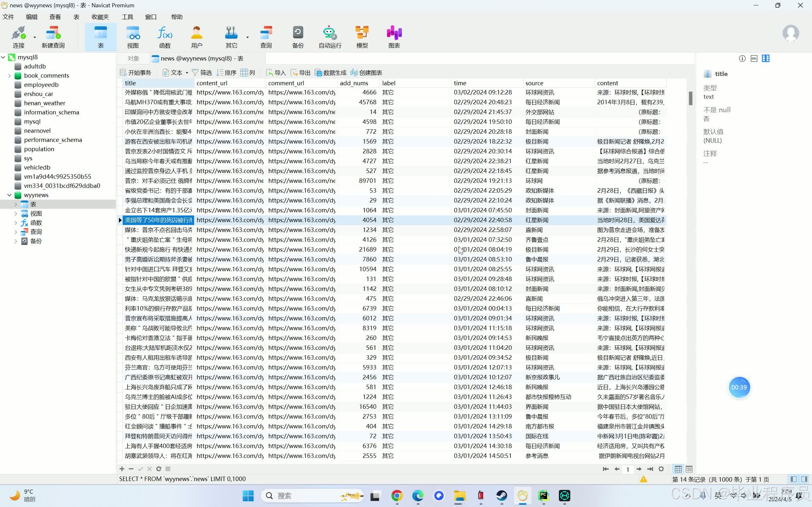This screenshot has width=812, height=507.
Task: Switch to grid view in bottom bar
Action: pyautogui.click(x=678, y=469)
